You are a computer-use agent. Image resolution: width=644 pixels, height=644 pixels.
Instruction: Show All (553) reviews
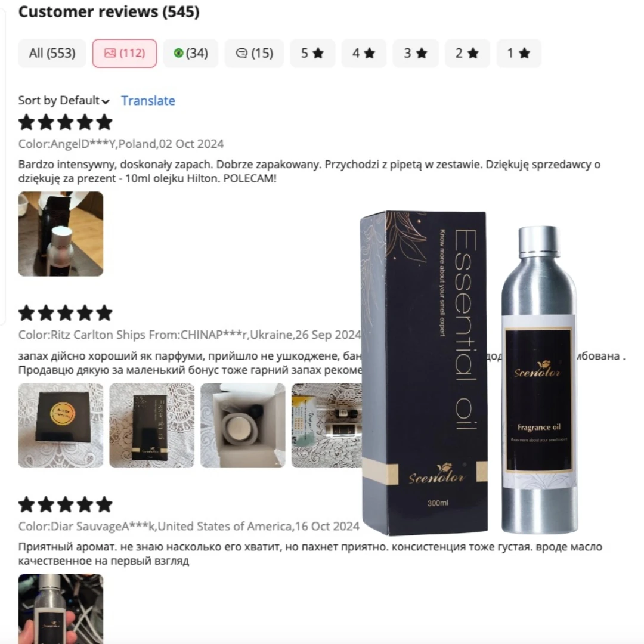pos(52,54)
